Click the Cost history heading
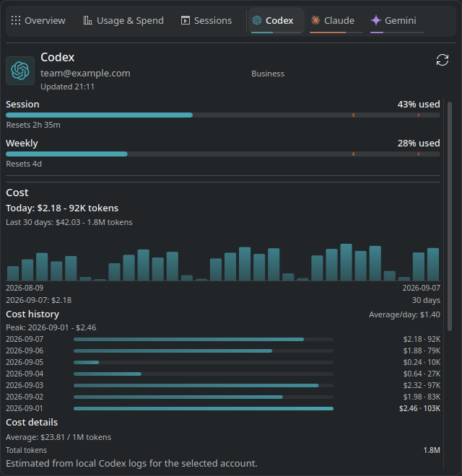 click(32, 314)
